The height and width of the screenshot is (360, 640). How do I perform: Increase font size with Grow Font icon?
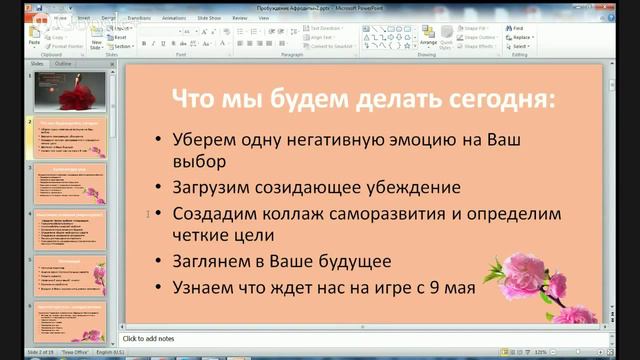[204, 32]
